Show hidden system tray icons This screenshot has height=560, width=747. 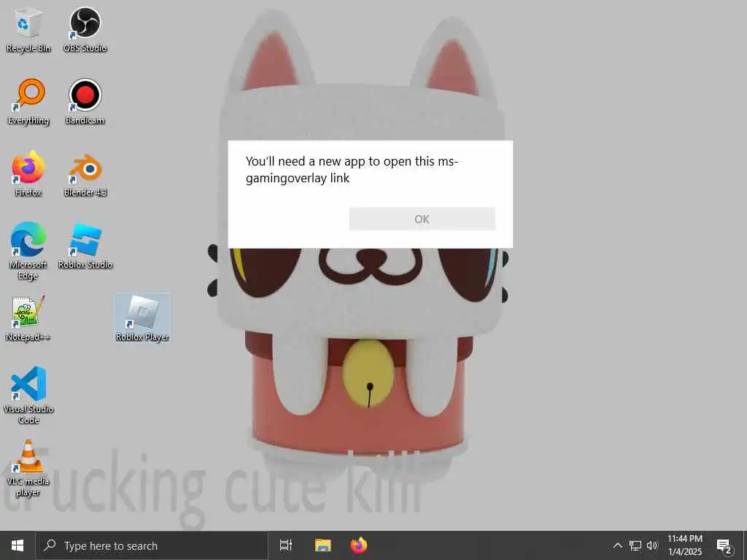click(x=617, y=545)
